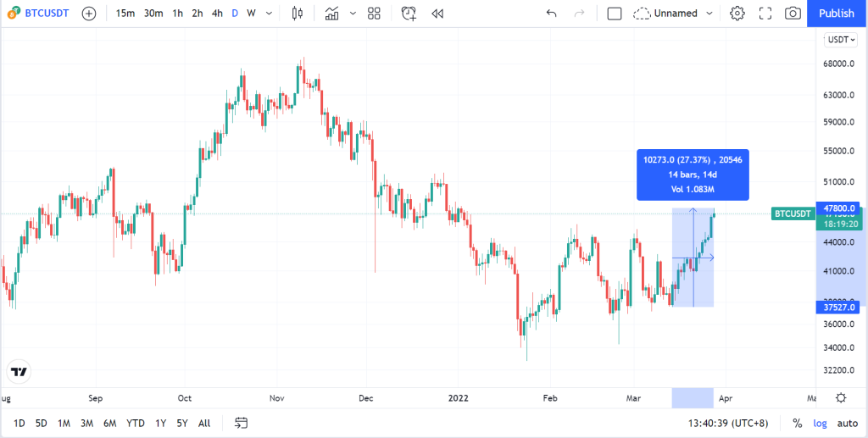Open the USDT currency dropdown
The width and height of the screenshot is (868, 438).
(840, 40)
